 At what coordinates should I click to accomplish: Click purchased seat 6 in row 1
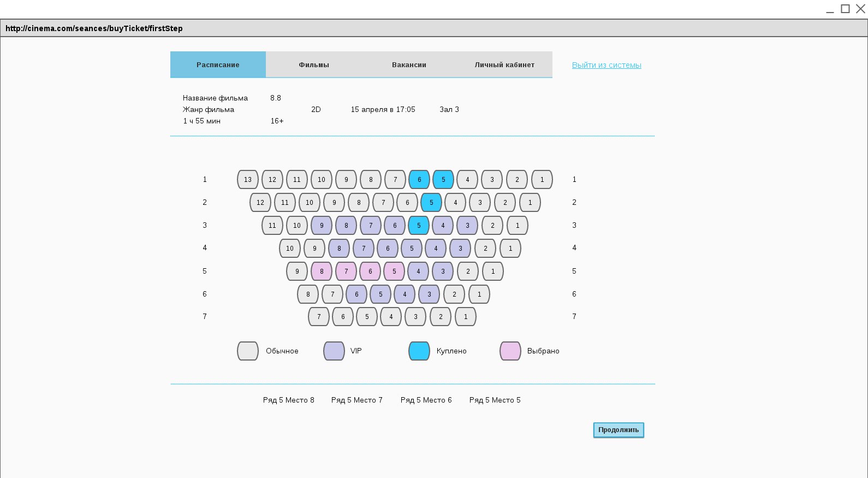tap(419, 179)
